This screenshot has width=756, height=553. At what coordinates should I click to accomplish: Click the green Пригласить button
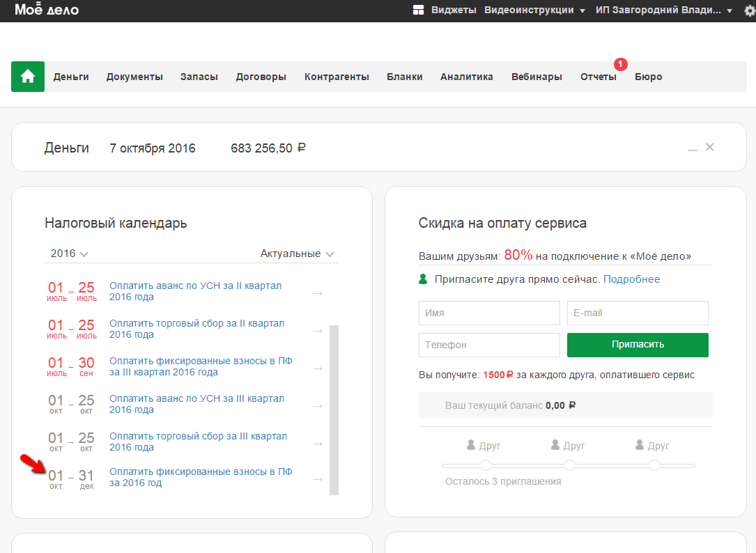point(638,345)
